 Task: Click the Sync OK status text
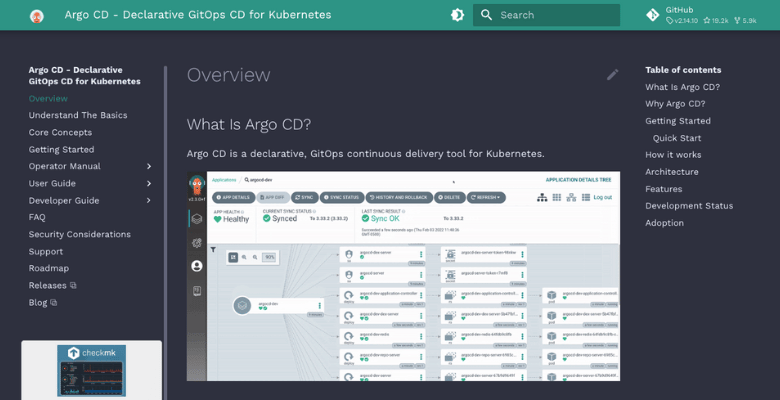(385, 218)
